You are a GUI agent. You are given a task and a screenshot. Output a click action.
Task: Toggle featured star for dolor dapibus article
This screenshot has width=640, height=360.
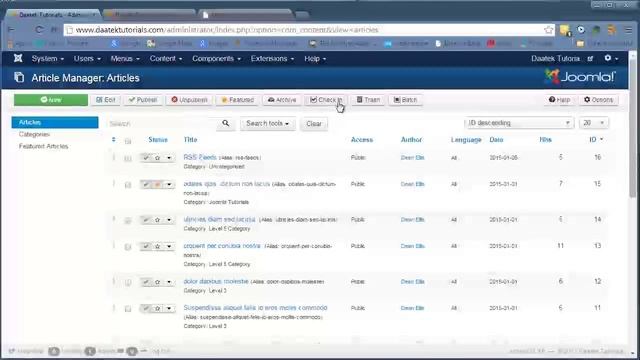tap(158, 282)
